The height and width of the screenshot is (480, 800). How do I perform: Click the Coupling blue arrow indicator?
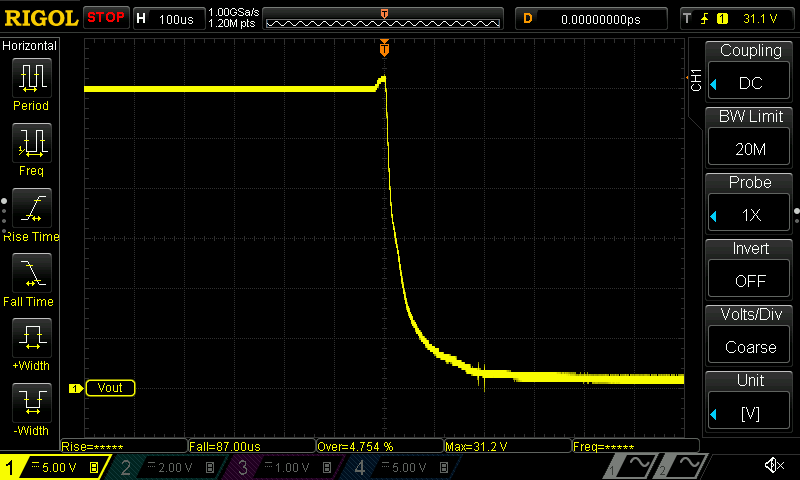(x=714, y=84)
